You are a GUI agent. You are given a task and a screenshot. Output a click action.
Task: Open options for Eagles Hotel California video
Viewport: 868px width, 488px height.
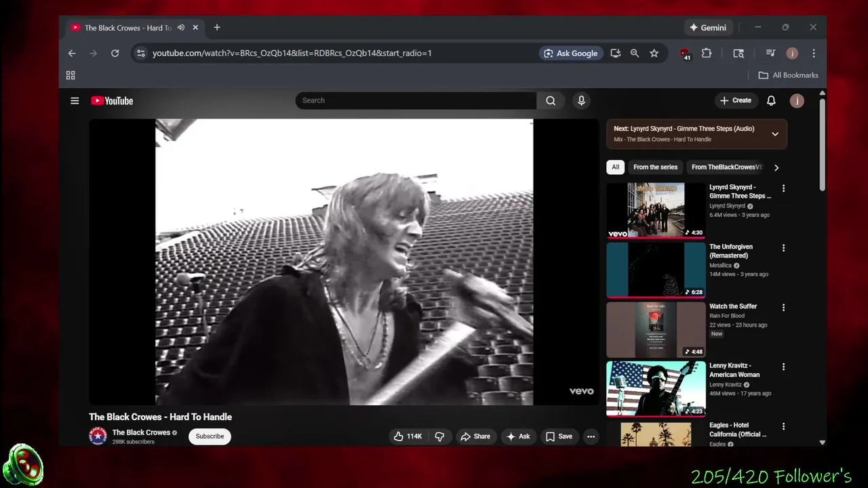click(x=783, y=426)
